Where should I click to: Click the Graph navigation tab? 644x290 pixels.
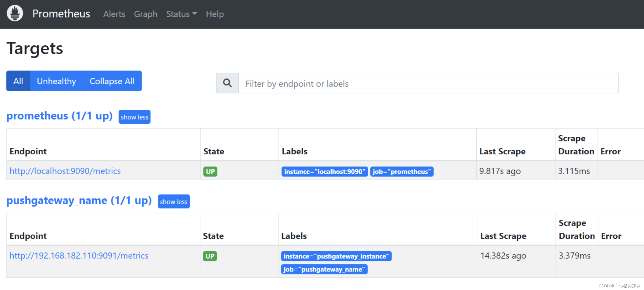coord(145,14)
